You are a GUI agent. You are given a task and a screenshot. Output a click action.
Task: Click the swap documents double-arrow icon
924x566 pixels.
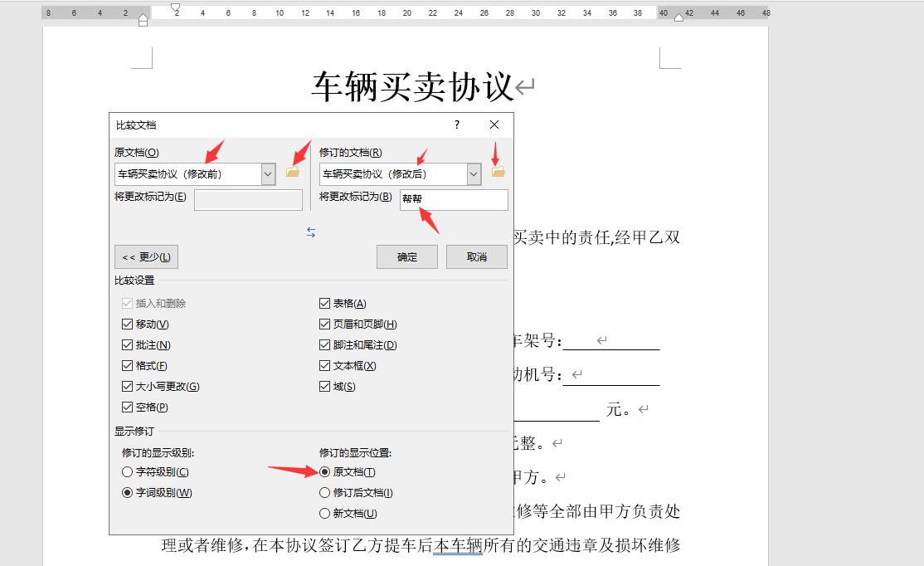(x=311, y=232)
